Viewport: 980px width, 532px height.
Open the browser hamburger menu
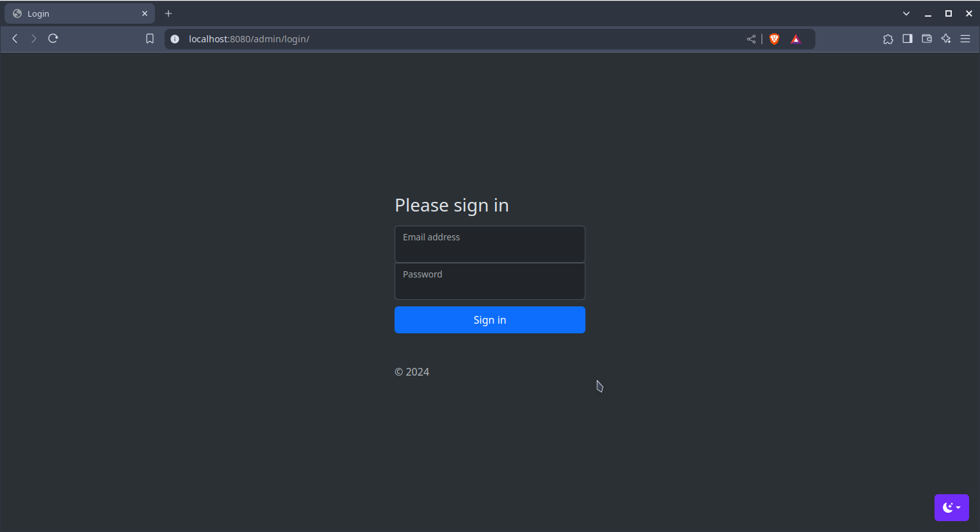(965, 39)
